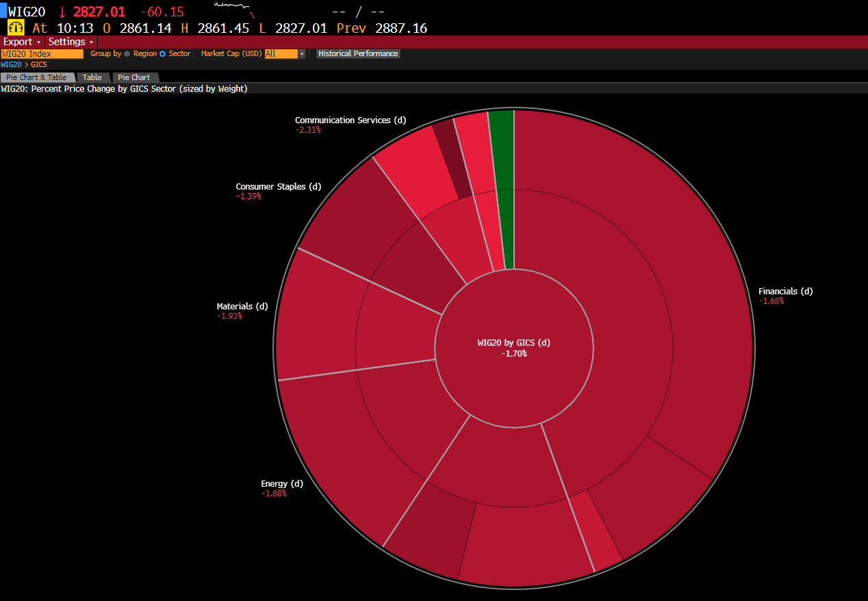Open the Export dropdown menu

coord(23,42)
